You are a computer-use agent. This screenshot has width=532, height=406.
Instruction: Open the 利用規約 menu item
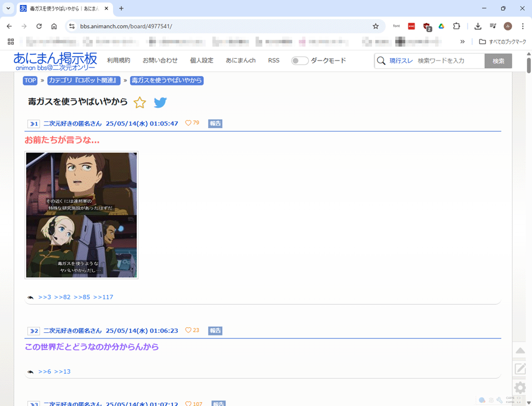[x=119, y=60]
